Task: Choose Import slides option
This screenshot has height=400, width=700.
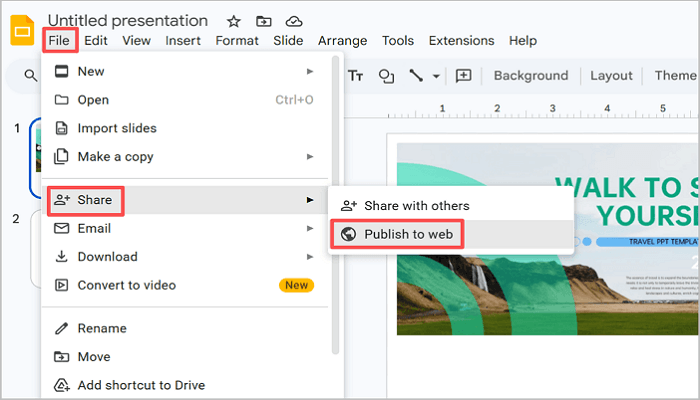Action: (184, 129)
